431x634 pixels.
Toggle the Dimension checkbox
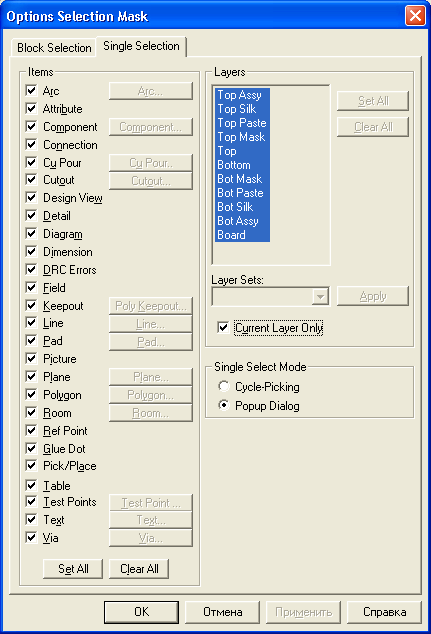tap(31, 251)
